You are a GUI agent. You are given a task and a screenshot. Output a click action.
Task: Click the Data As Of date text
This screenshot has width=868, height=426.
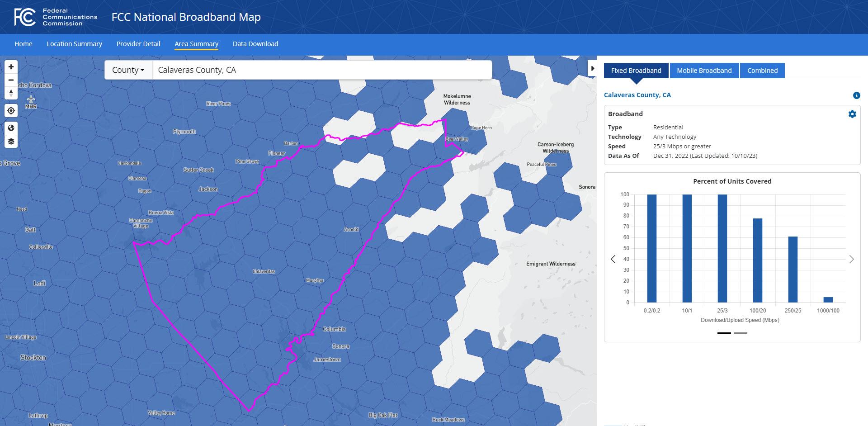705,156
